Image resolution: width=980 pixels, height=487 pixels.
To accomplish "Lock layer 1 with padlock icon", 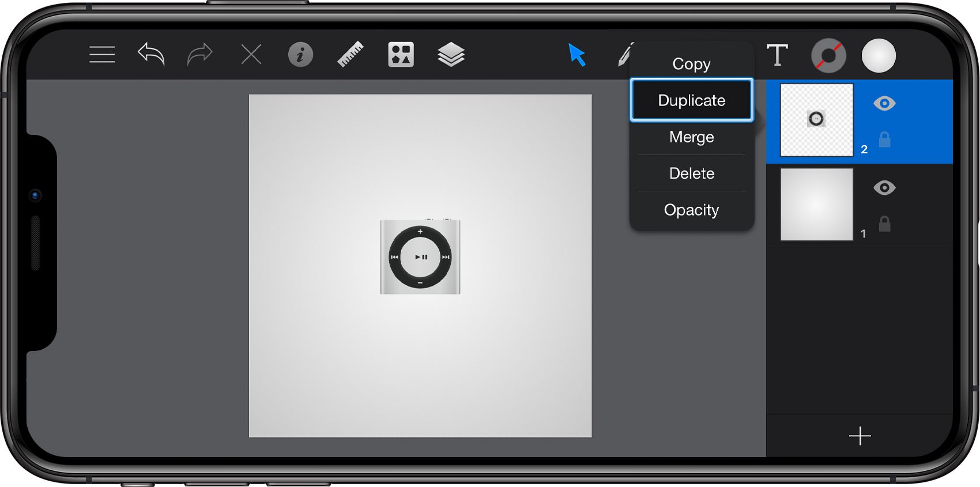I will coord(884,224).
